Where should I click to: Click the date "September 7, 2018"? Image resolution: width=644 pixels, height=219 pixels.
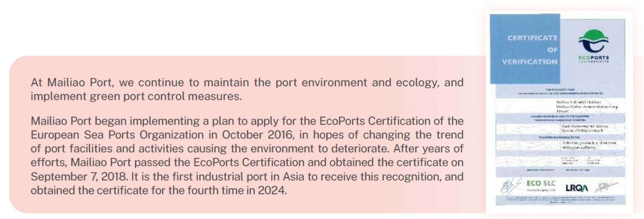coord(79,177)
